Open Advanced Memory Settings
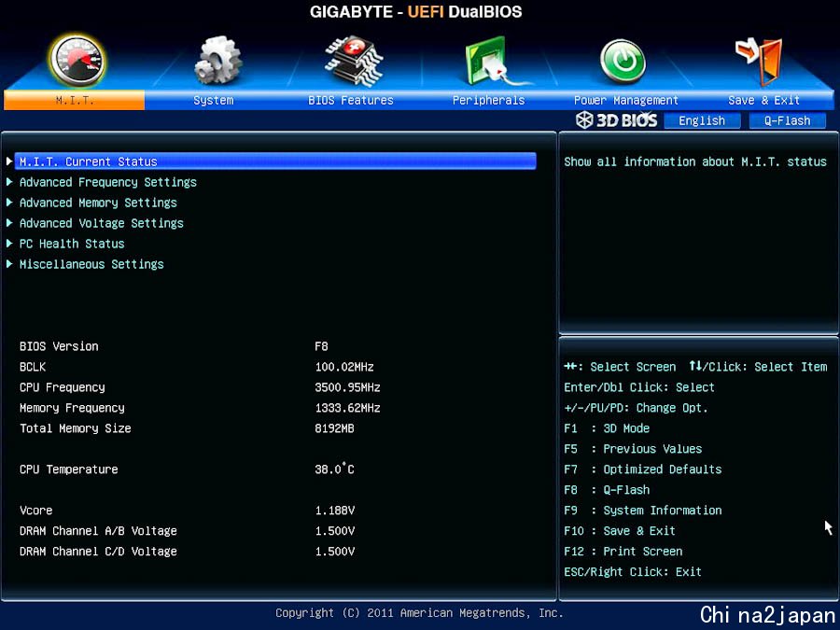This screenshot has height=630, width=840. click(98, 203)
